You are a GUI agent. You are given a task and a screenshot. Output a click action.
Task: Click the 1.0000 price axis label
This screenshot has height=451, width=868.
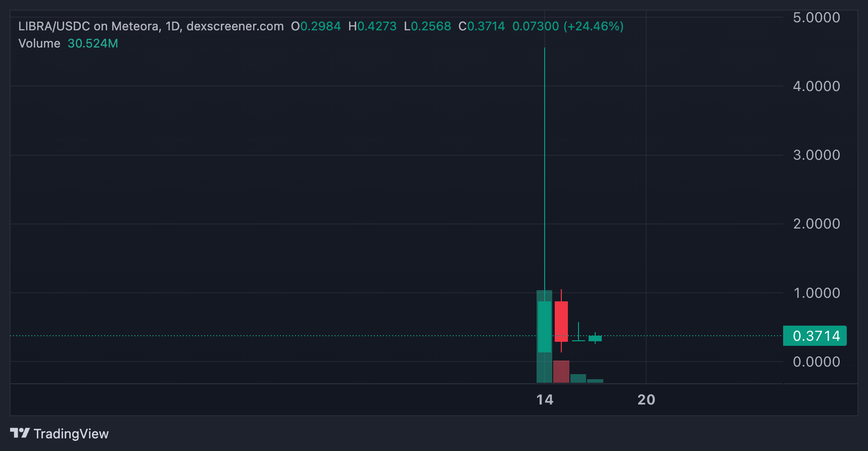(816, 293)
